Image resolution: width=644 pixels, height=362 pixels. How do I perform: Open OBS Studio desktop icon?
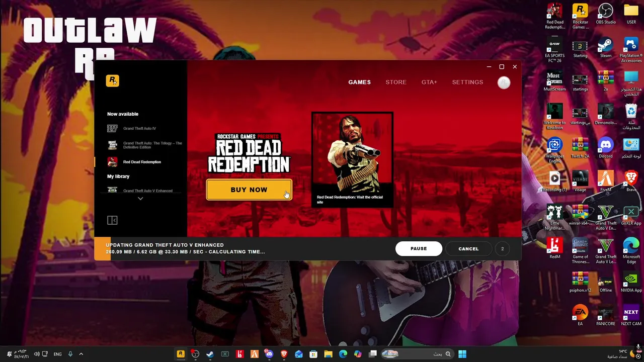[x=606, y=14]
